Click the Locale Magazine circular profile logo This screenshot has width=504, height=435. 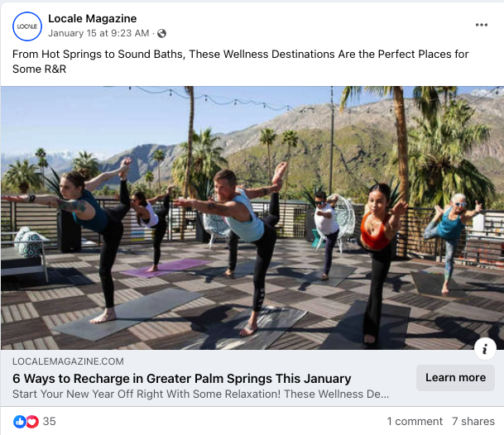point(27,26)
